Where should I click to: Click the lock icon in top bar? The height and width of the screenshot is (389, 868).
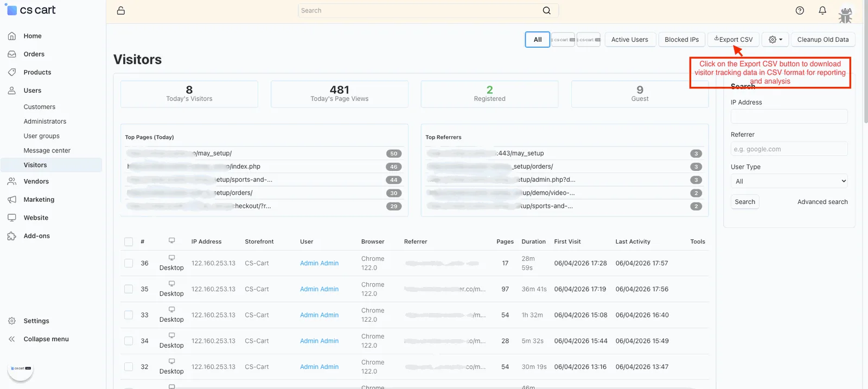[x=121, y=10]
